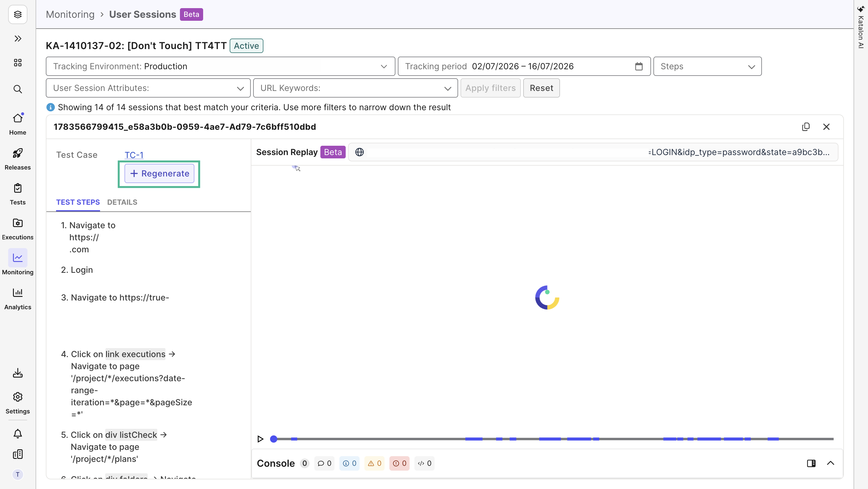Filter console by comment messages

[324, 463]
